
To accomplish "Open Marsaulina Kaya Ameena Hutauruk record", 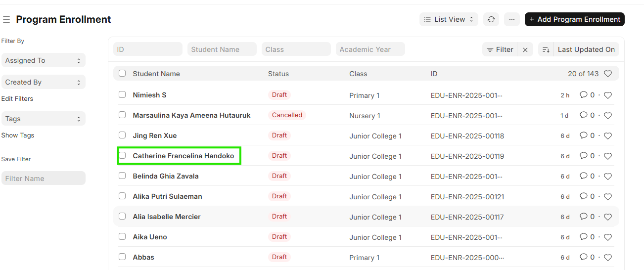I will [x=191, y=115].
